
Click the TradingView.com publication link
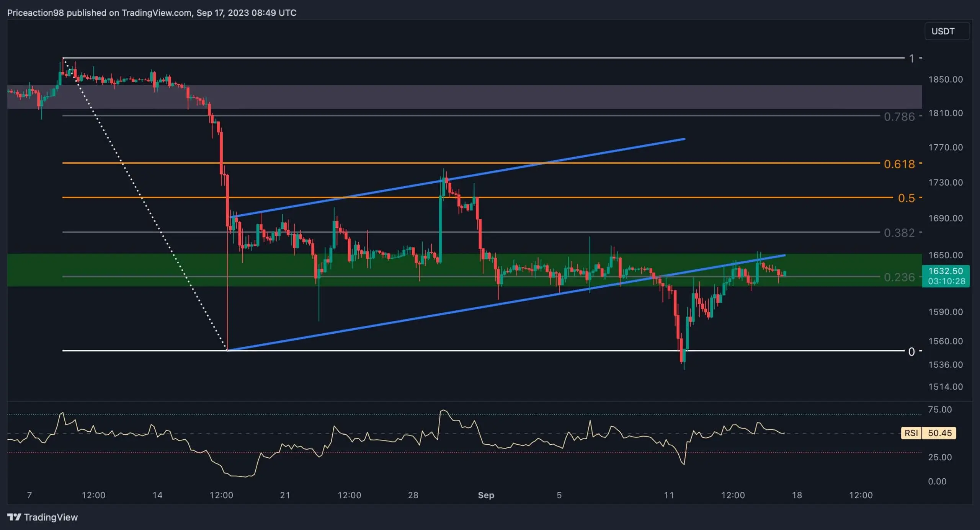[157, 12]
